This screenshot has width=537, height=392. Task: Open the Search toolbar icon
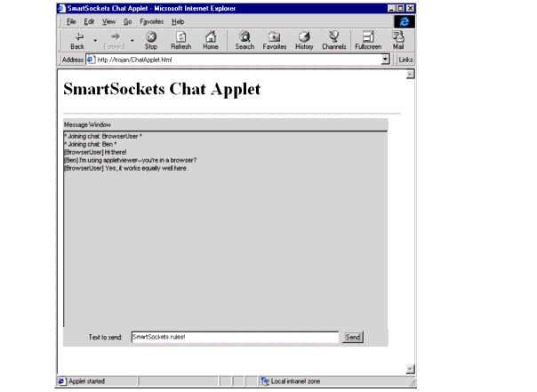(244, 41)
